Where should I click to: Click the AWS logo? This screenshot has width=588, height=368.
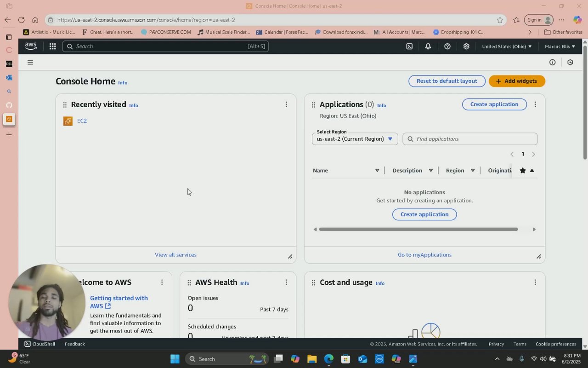(x=31, y=46)
